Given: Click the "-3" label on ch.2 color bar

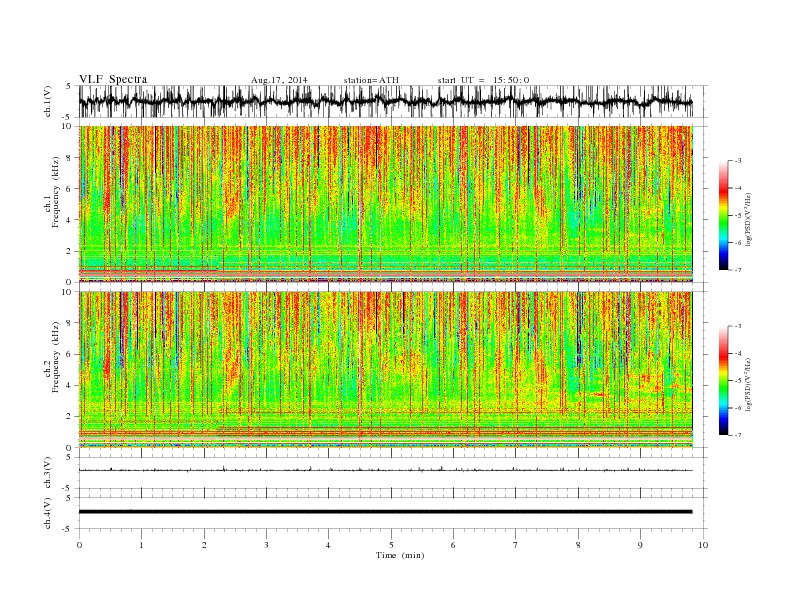Looking at the screenshot, I should [738, 326].
